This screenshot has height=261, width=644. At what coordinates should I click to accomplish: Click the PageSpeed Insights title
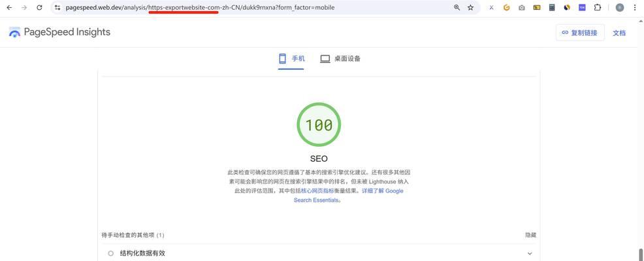click(x=67, y=32)
